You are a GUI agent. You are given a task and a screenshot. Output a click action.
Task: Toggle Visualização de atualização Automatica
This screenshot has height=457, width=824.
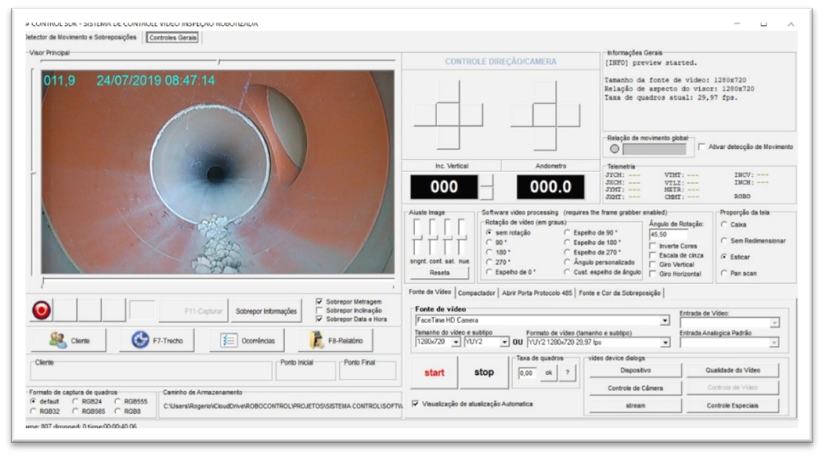(416, 403)
